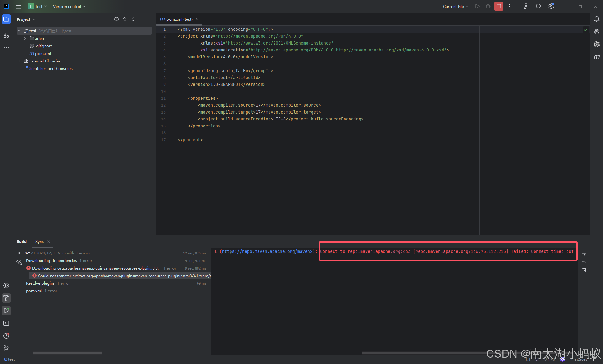Image resolution: width=603 pixels, height=364 pixels.
Task: Open the Problems tool window icon
Action: pyautogui.click(x=6, y=336)
